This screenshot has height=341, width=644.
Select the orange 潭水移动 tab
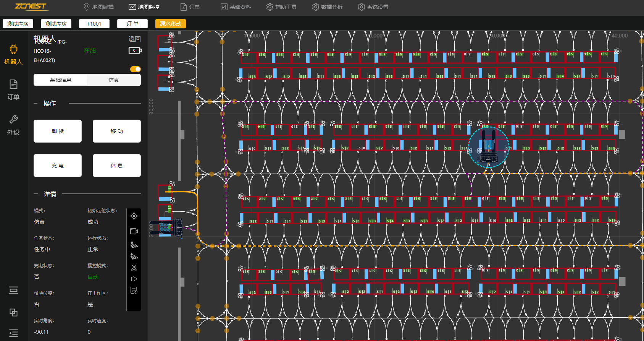[x=171, y=24]
